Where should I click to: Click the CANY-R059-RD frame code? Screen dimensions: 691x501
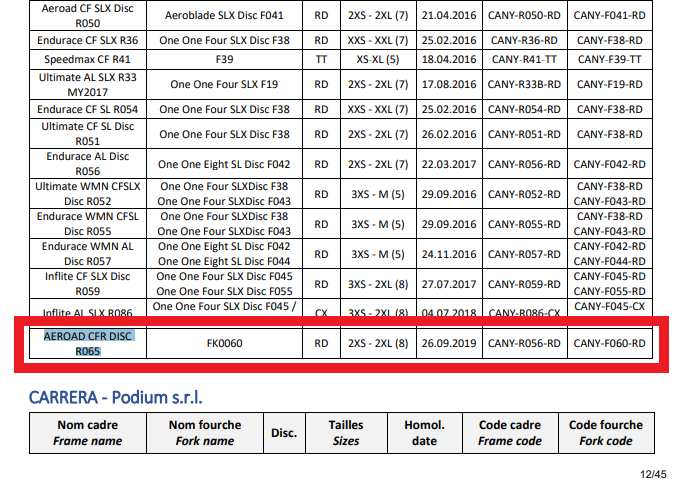(524, 284)
